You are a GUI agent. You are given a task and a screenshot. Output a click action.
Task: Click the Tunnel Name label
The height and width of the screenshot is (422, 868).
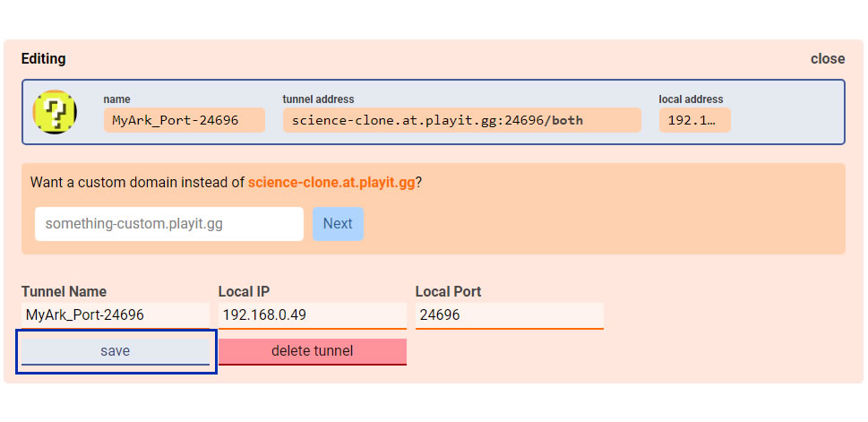(x=64, y=292)
